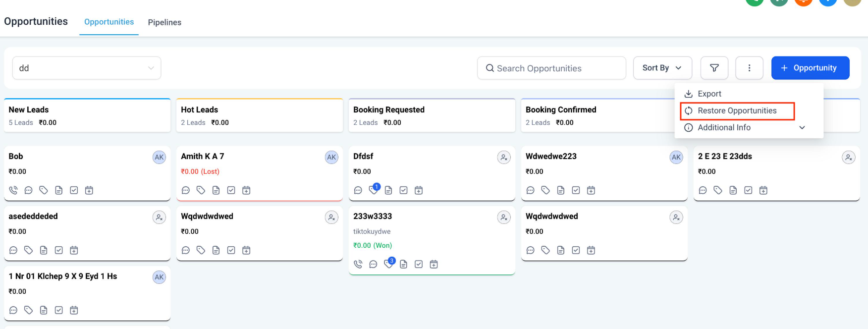Screen dimensions: 868x329
Task: Click the Hot Leads stage header
Action: [x=260, y=115]
